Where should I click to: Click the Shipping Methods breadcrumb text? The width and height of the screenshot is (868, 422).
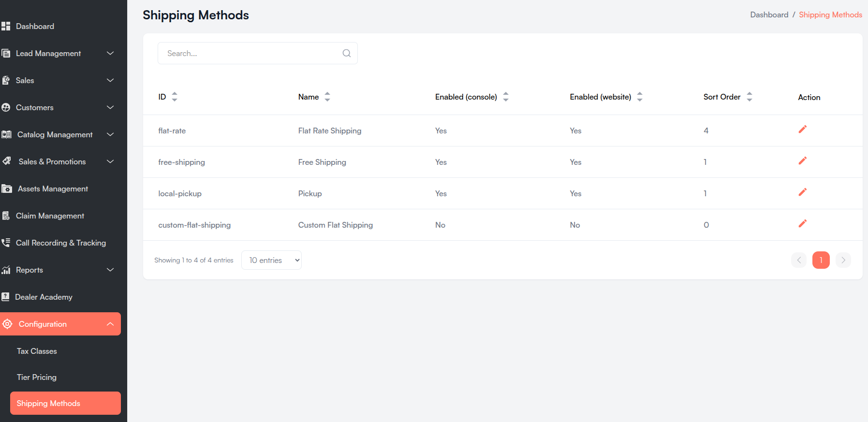[830, 15]
